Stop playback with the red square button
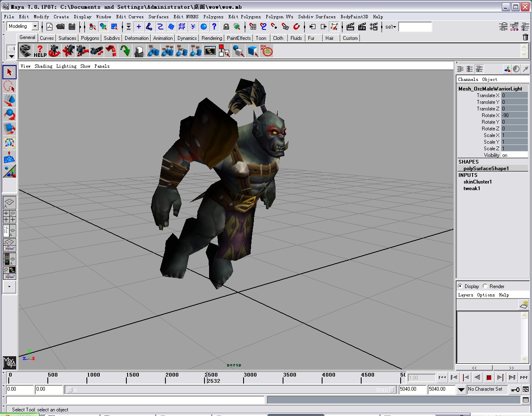 click(489, 377)
